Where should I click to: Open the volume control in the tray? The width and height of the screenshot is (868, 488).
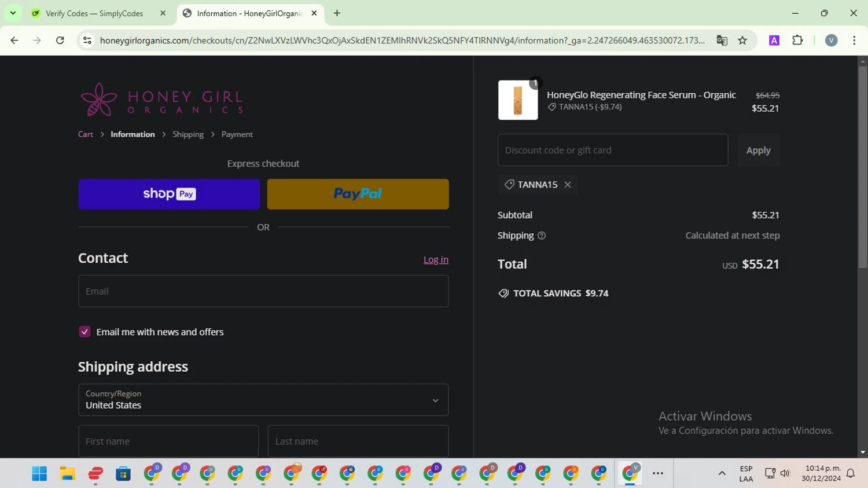point(785,474)
